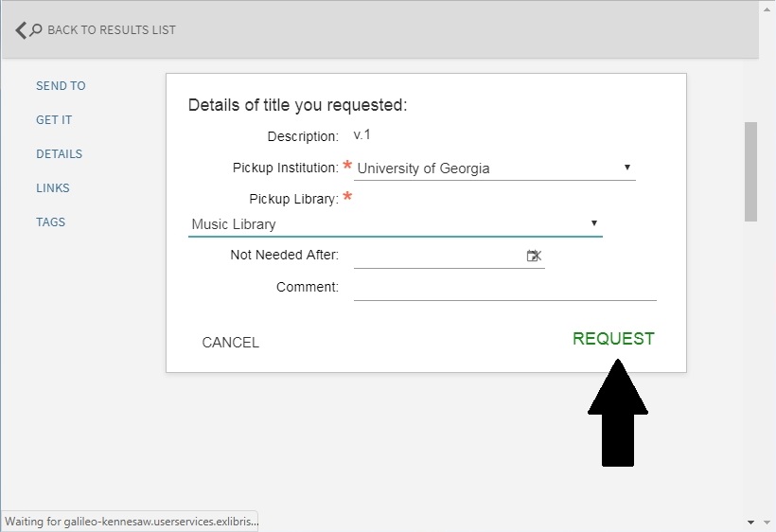Click the scroll up arrow

click(766, 8)
